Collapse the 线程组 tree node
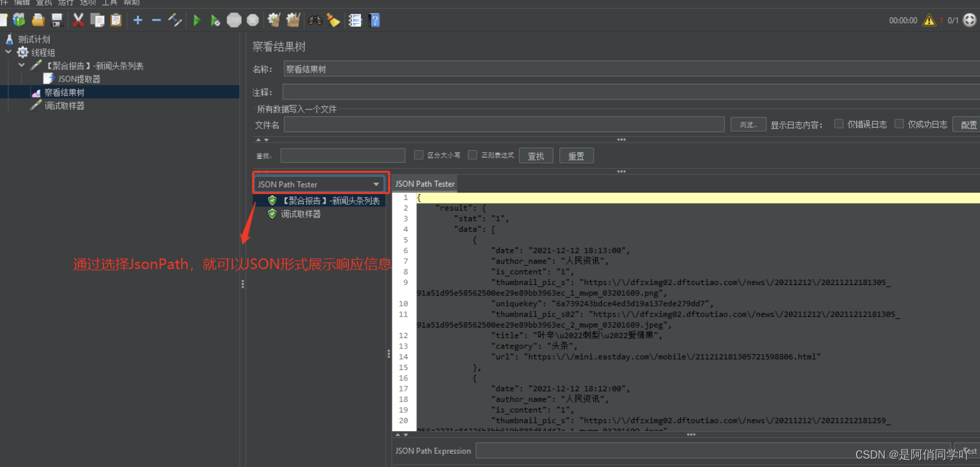 tap(8, 52)
